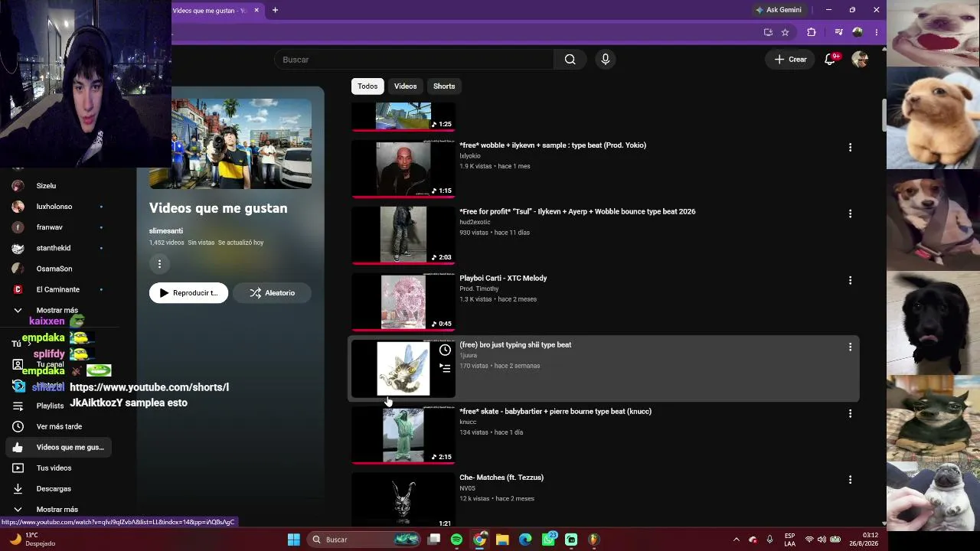
Task: Click the install app icon in address bar
Action: click(x=768, y=32)
